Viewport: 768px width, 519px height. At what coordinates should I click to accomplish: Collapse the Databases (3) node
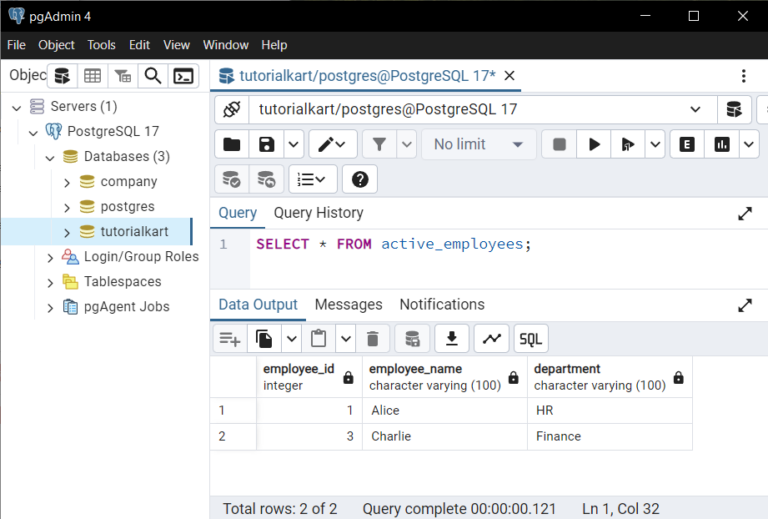point(50,158)
